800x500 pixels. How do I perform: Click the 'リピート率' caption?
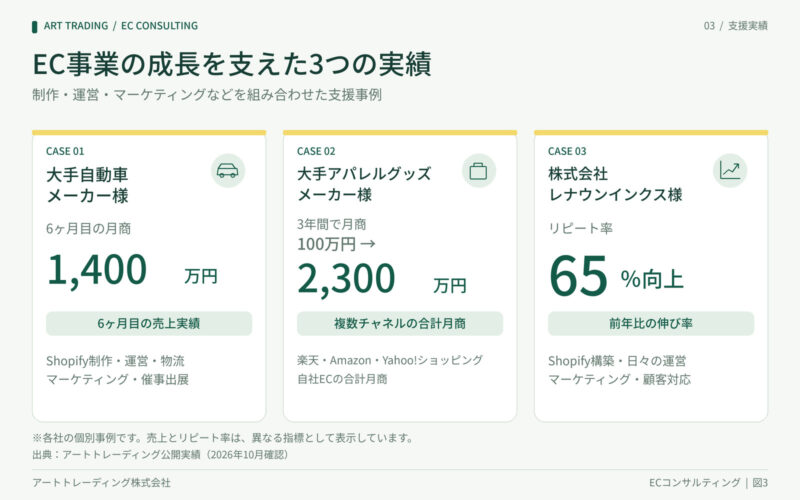pyautogui.click(x=580, y=228)
